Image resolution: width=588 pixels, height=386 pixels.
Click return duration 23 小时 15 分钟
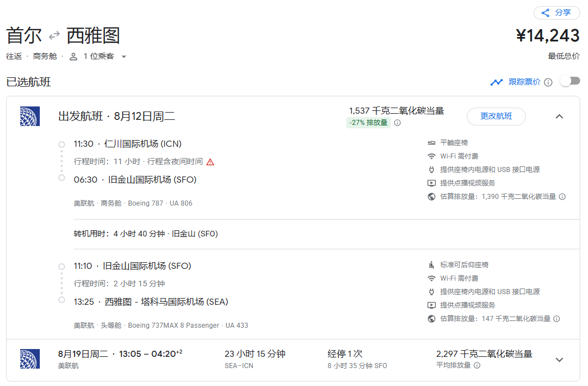[x=255, y=354]
